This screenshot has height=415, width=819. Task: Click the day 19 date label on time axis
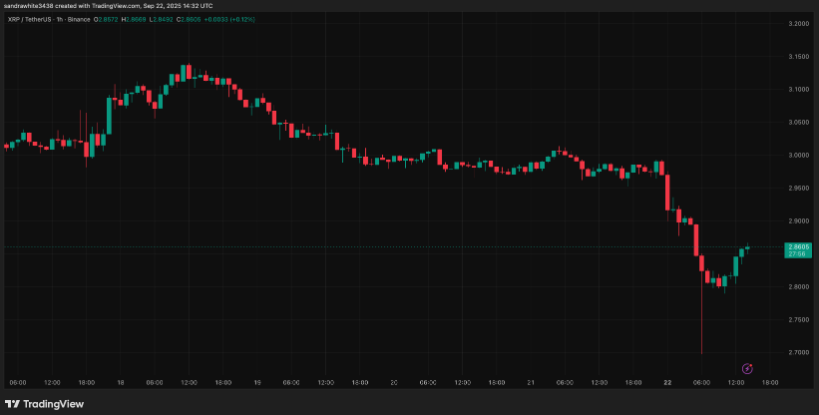tap(257, 383)
